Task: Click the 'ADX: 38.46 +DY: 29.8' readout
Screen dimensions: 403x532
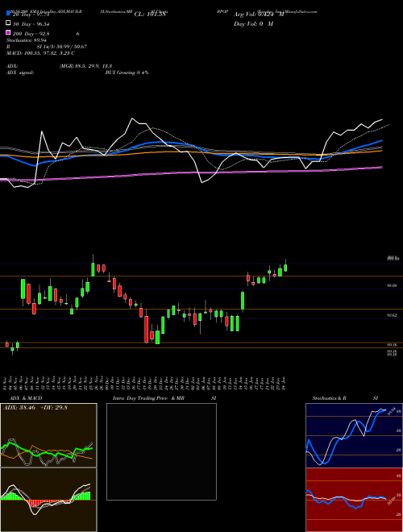Action: point(35,407)
